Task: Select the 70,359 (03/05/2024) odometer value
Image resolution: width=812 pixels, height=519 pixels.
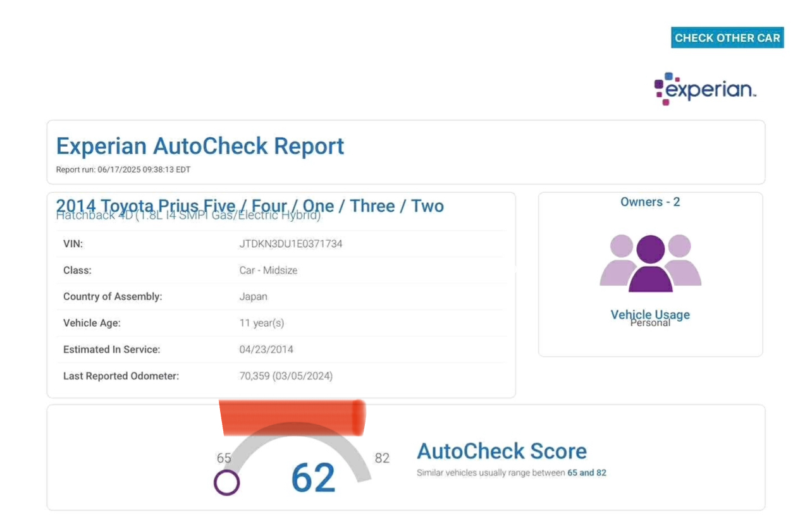Action: click(x=286, y=376)
